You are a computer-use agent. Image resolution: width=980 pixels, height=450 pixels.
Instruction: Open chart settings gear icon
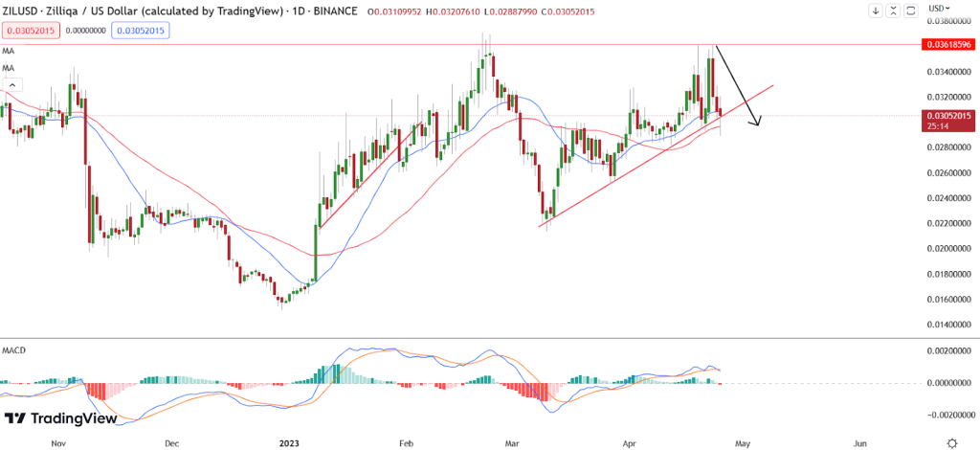pyautogui.click(x=952, y=442)
